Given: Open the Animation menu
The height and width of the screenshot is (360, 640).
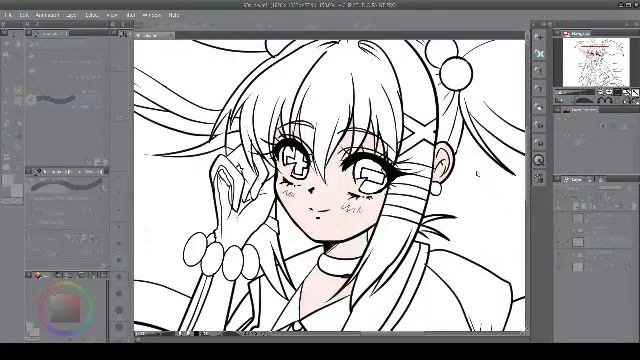Looking at the screenshot, I should coord(47,15).
